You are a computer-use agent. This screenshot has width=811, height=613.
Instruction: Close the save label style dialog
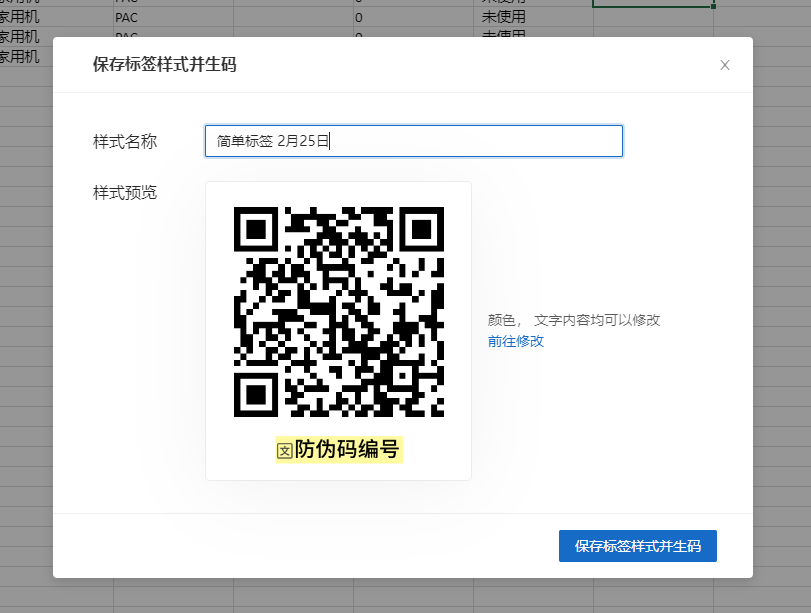pos(725,65)
